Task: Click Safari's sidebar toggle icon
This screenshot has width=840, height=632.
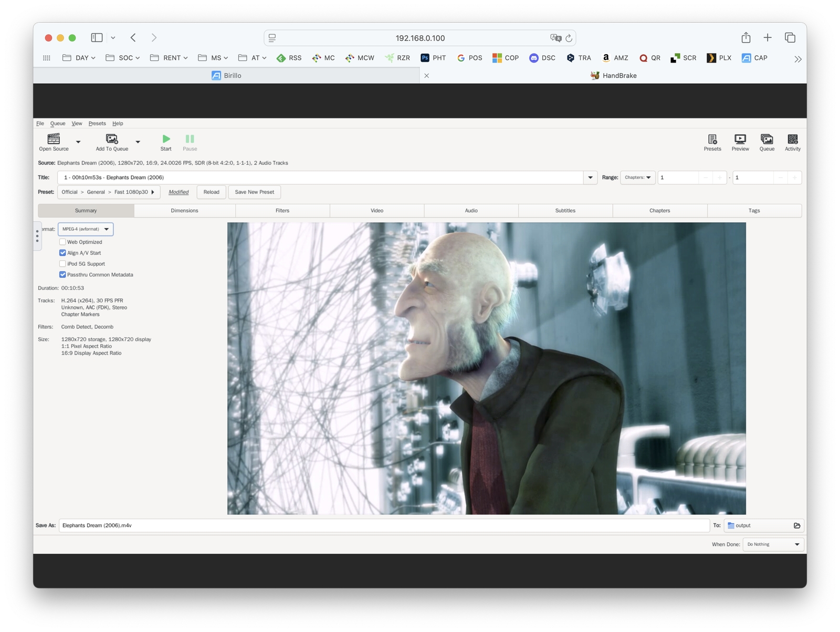Action: (x=97, y=38)
